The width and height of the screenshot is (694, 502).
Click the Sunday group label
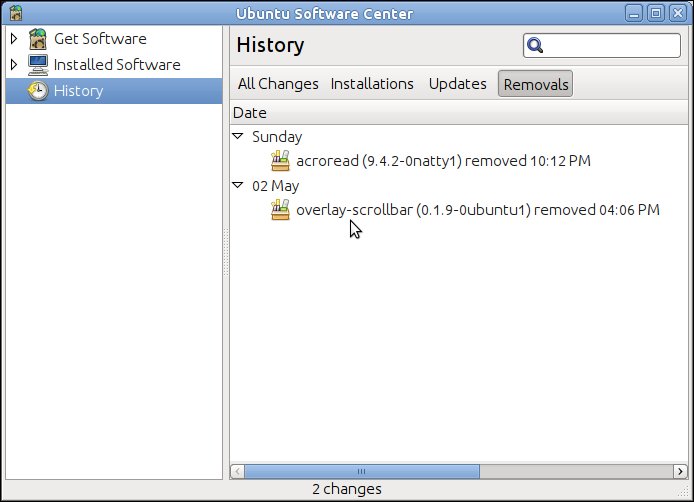click(x=277, y=137)
